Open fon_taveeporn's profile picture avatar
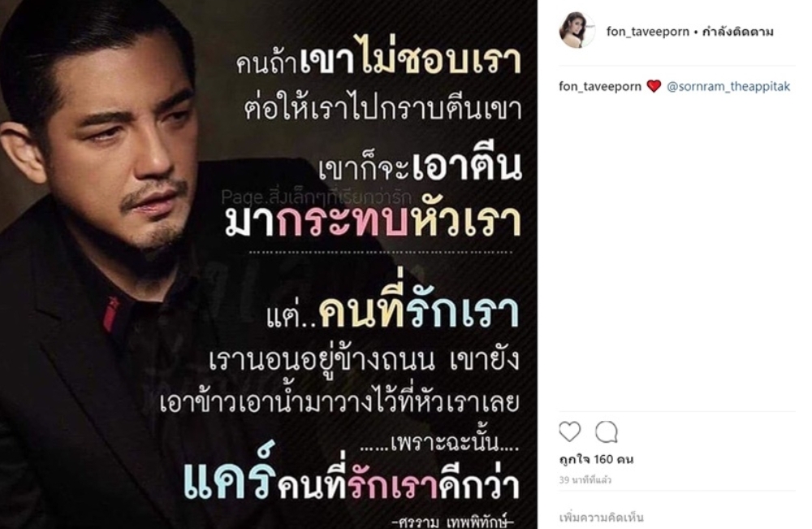The height and width of the screenshot is (529, 812). (577, 30)
